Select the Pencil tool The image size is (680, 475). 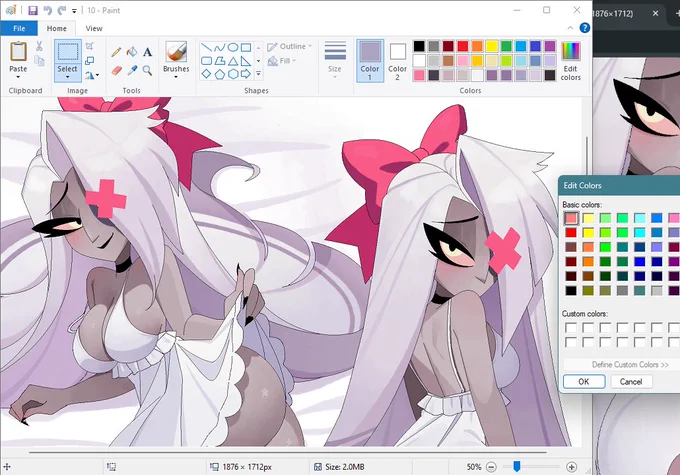[x=116, y=52]
